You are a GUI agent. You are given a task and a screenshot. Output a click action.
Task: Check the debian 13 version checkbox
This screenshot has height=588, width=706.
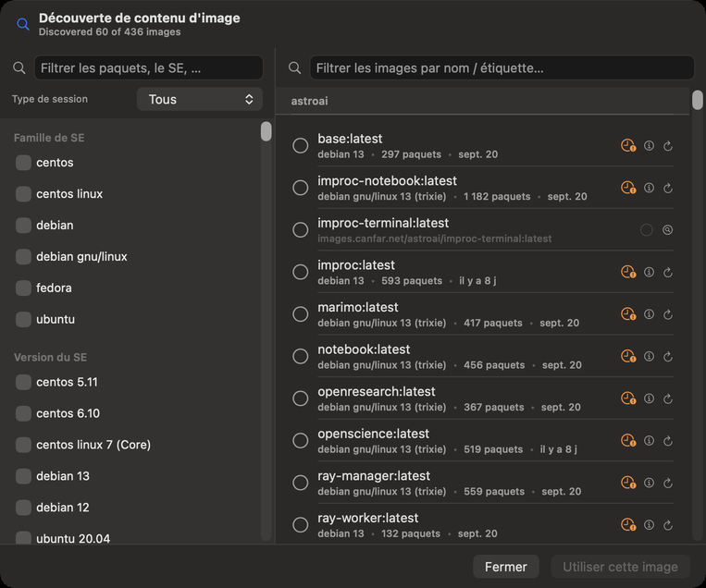point(23,476)
